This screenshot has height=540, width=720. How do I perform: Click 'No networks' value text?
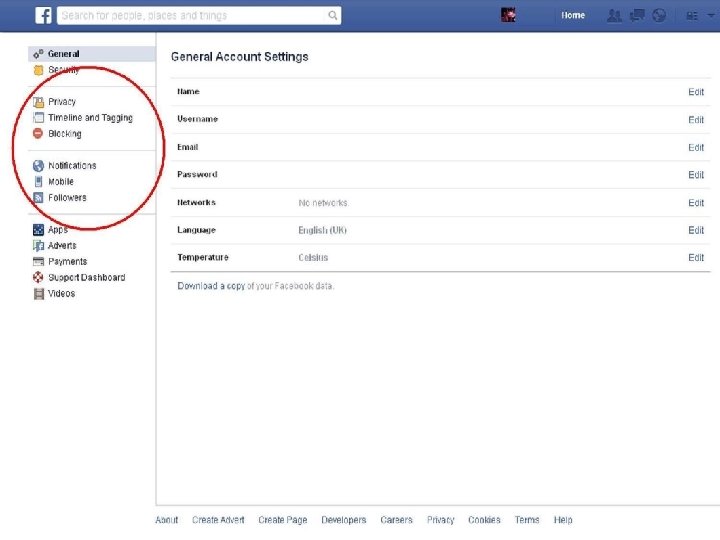pyautogui.click(x=323, y=203)
